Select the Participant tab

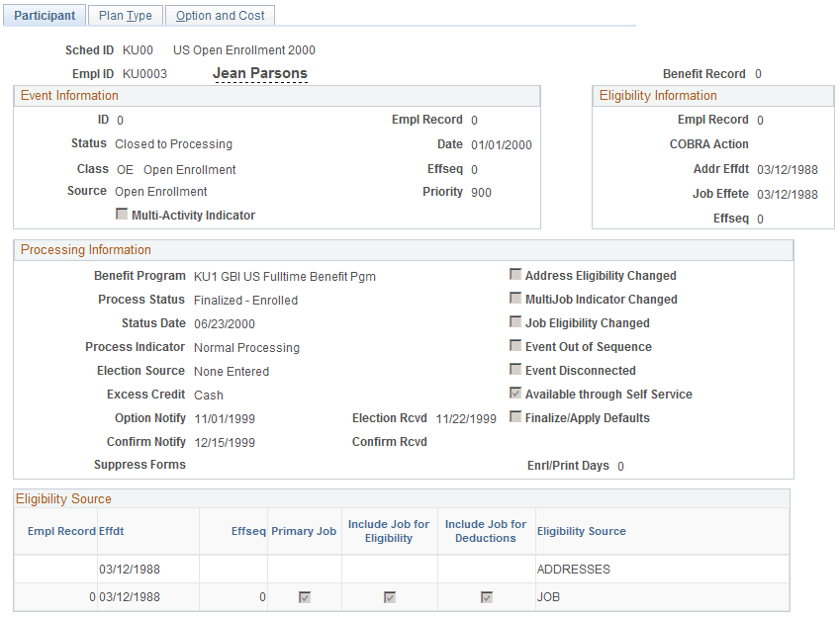(x=44, y=15)
